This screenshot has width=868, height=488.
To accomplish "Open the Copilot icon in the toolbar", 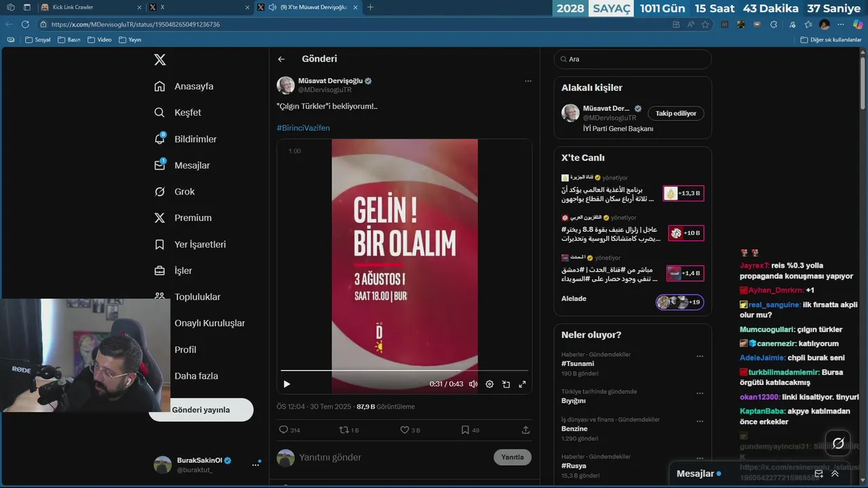I will point(857,24).
